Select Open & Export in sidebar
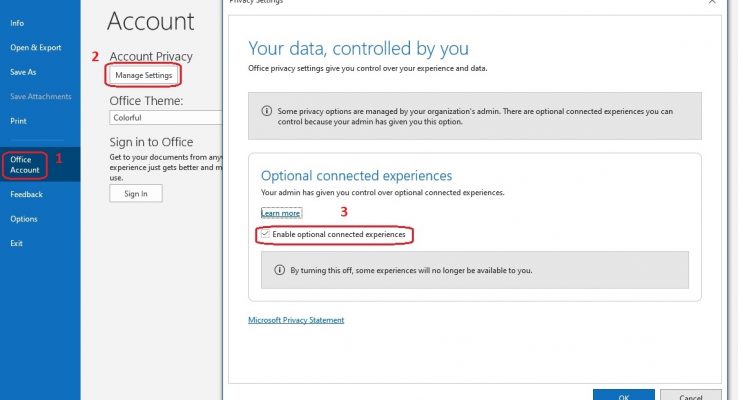The image size is (740, 400). click(36, 48)
